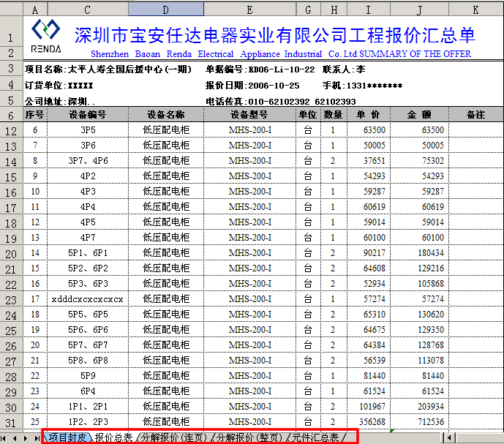The width and height of the screenshot is (504, 444).
Task: Click the 联系人 contact cell
Action: [344, 69]
